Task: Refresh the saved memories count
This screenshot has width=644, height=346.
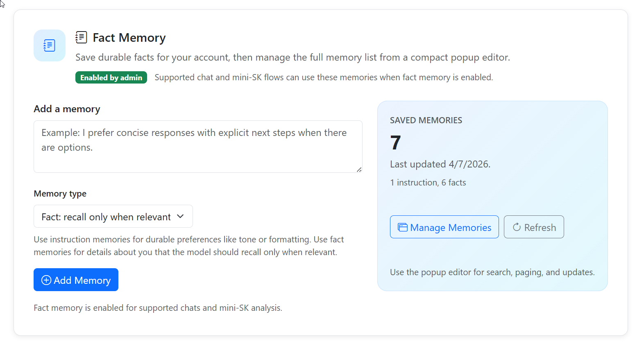Action: click(x=534, y=227)
